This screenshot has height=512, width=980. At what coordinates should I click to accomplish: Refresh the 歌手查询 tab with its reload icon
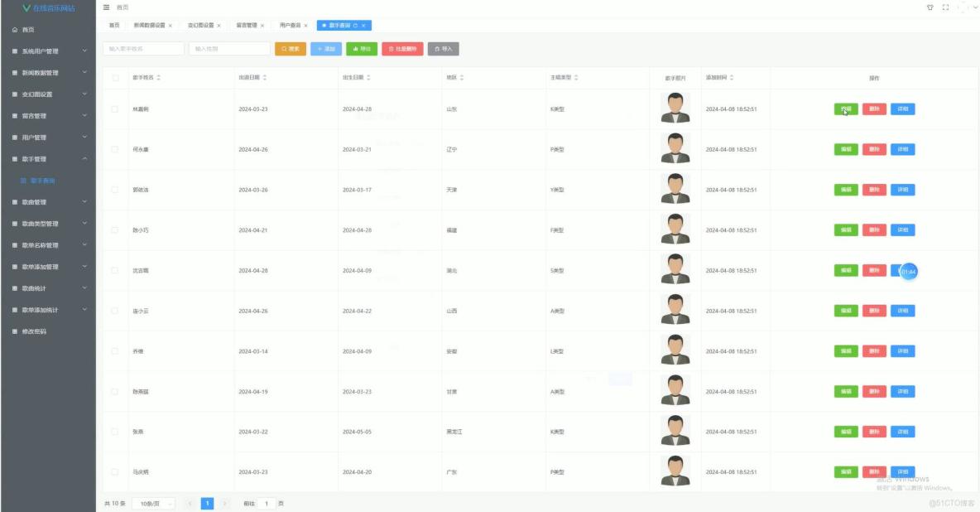click(x=354, y=24)
